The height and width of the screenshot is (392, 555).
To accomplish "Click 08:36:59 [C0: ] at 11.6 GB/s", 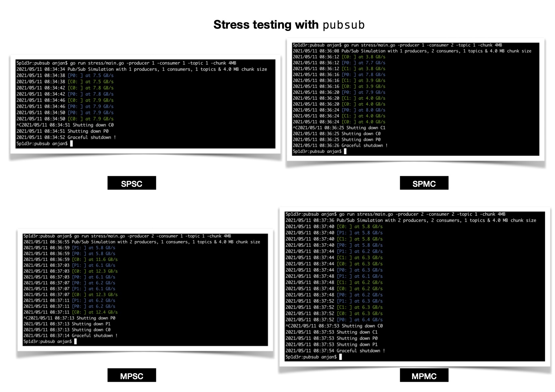I will click(x=71, y=260).
